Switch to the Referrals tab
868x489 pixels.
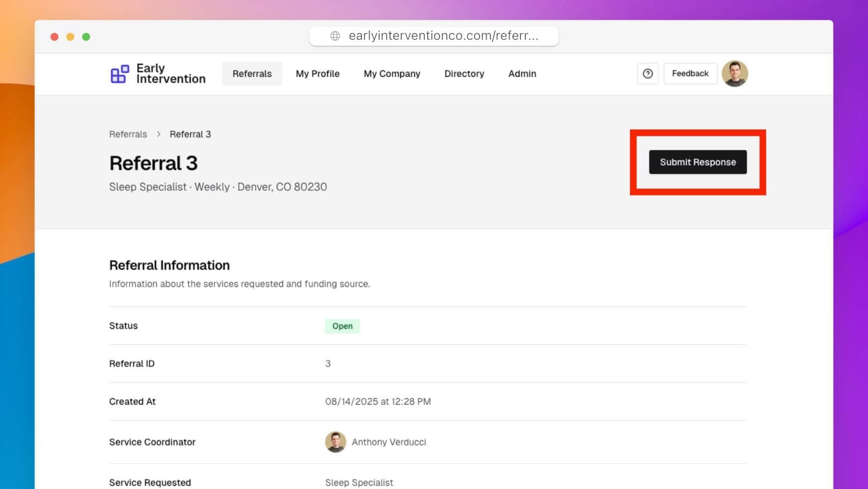(252, 74)
